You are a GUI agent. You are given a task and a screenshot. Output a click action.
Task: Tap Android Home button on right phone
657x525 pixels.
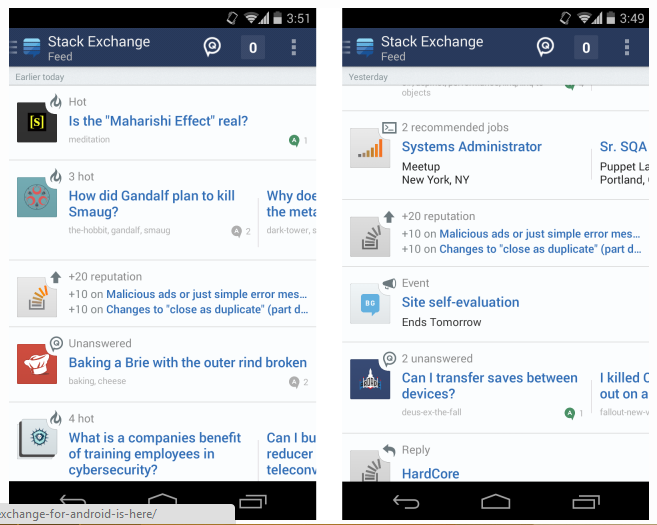[496, 501]
